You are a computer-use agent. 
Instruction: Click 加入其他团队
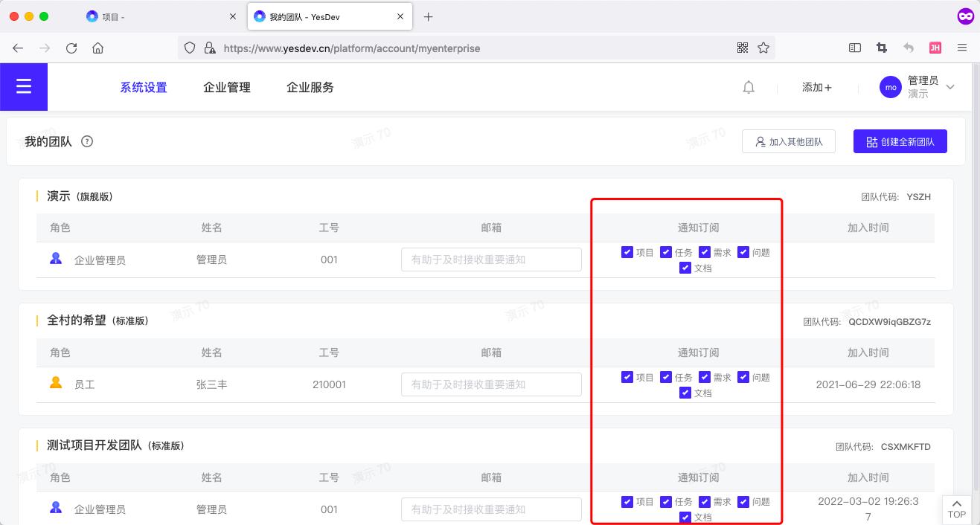coord(788,141)
